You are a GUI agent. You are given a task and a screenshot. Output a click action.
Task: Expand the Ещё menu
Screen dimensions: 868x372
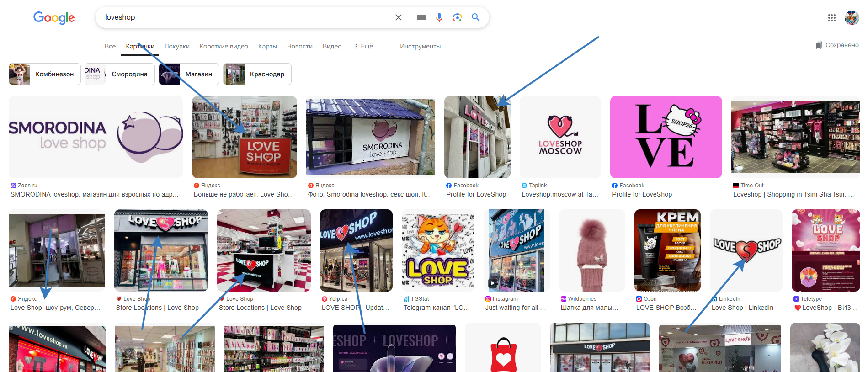(x=364, y=46)
